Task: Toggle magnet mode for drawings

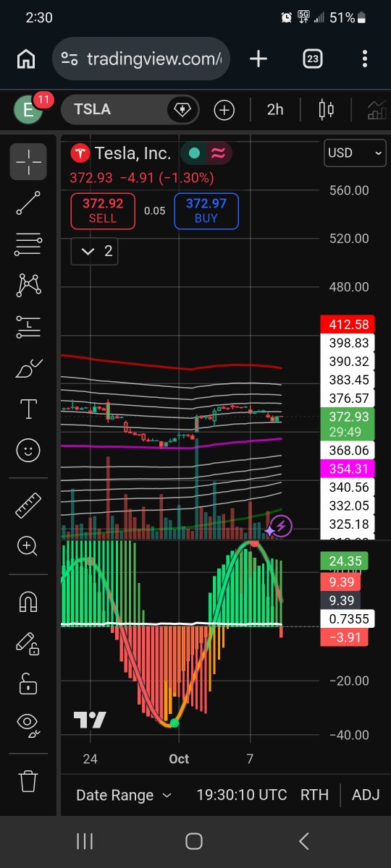Action: [28, 601]
